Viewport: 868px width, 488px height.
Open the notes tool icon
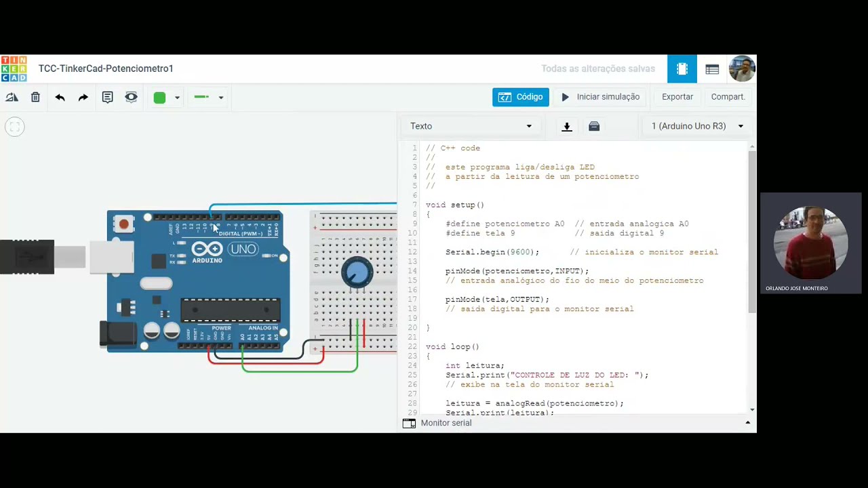point(107,98)
